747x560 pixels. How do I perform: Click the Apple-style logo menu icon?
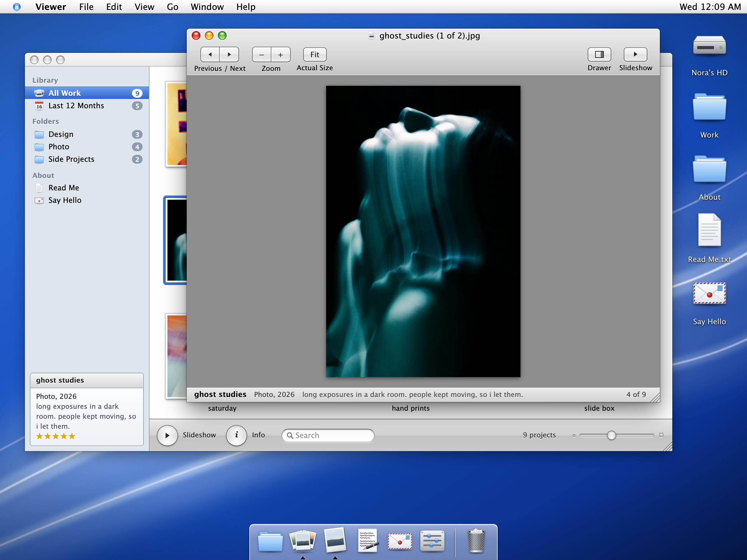16,7
